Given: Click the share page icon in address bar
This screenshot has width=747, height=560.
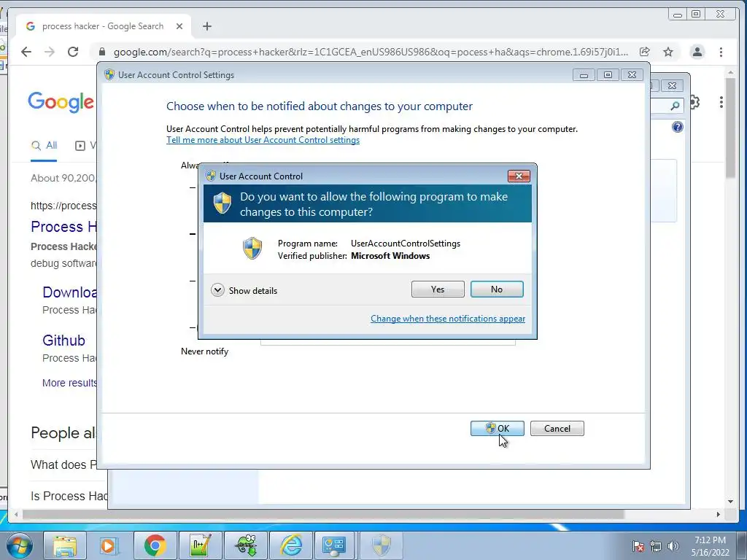Looking at the screenshot, I should (645, 52).
